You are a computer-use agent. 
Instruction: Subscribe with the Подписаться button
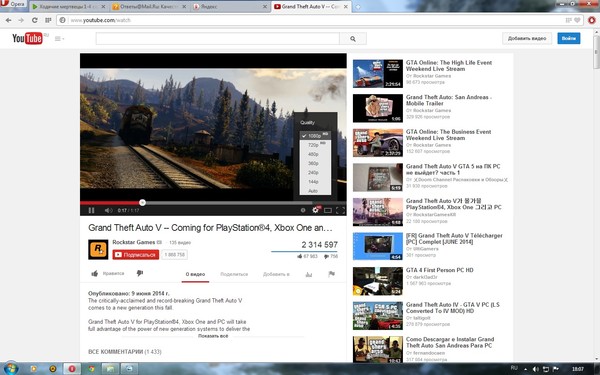pos(135,254)
